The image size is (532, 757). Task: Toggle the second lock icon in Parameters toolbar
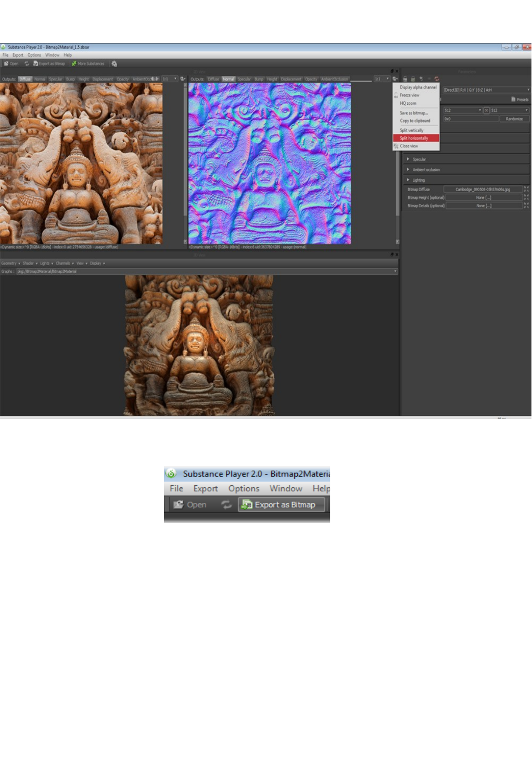413,79
